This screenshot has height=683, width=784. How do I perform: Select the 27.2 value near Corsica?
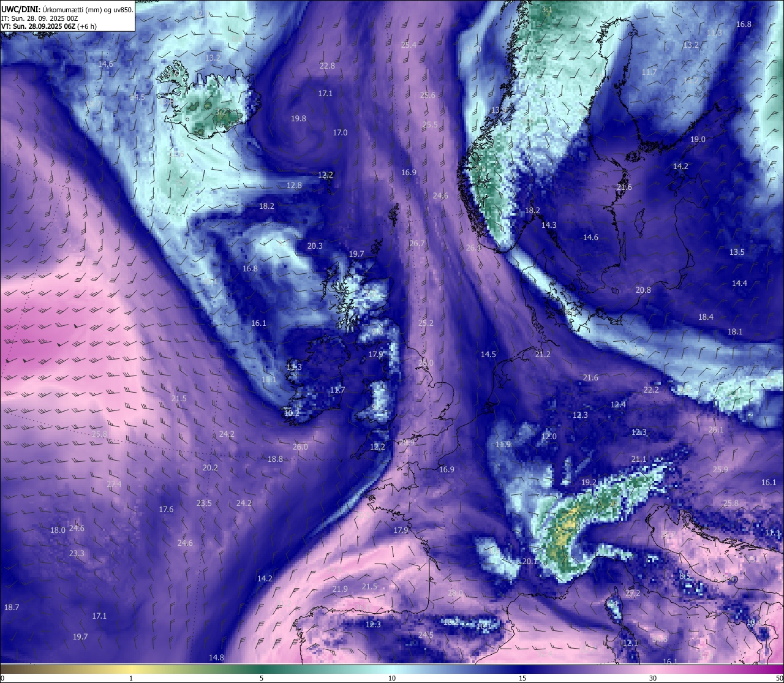632,594
